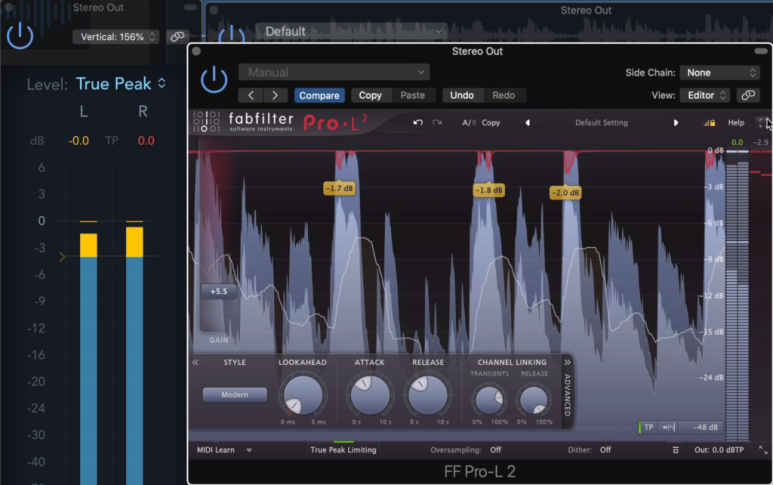Image resolution: width=773 pixels, height=485 pixels.
Task: Change the Level True Peak dropdown
Action: point(121,84)
